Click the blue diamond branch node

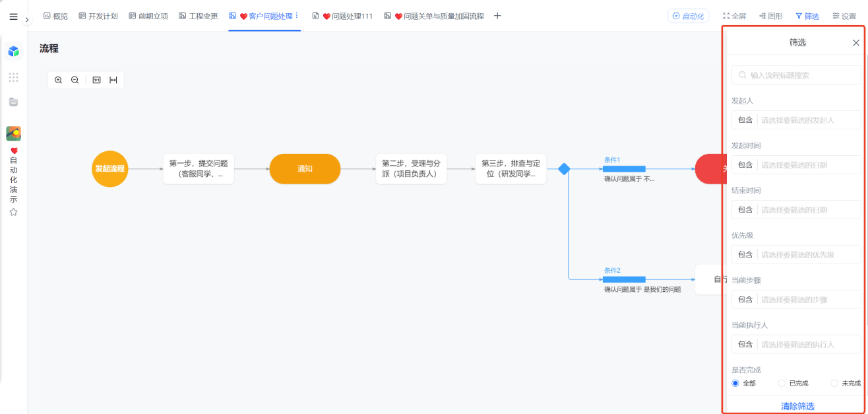564,169
